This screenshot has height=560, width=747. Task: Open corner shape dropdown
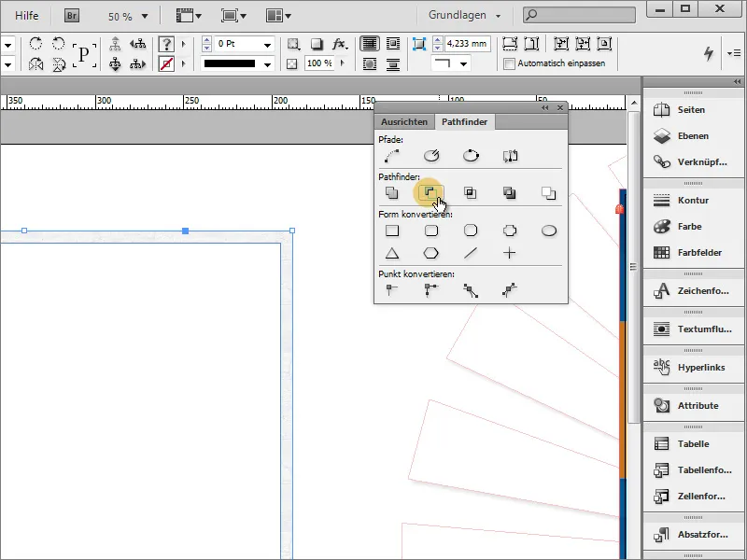pyautogui.click(x=463, y=63)
